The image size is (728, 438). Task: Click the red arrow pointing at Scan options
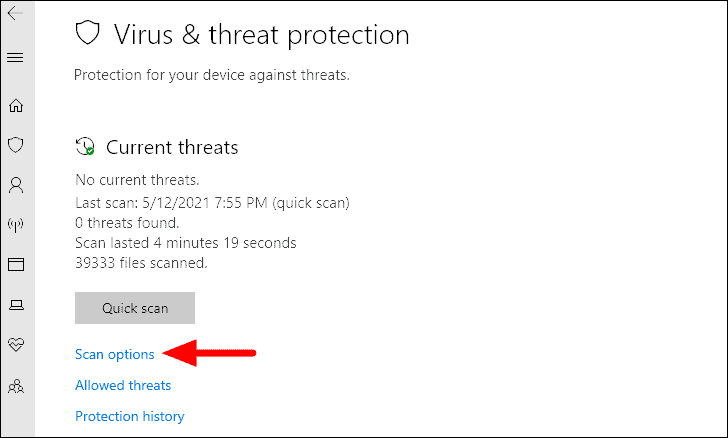[209, 353]
